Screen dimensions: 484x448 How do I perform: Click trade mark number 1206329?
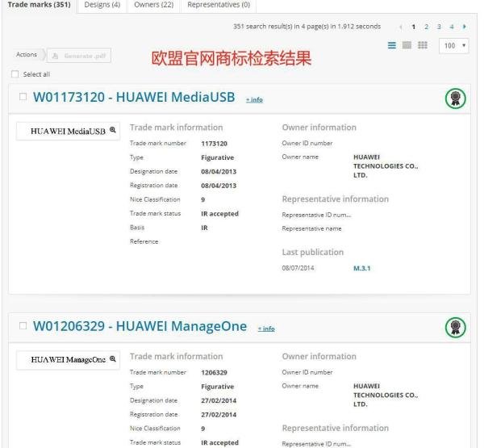click(214, 373)
